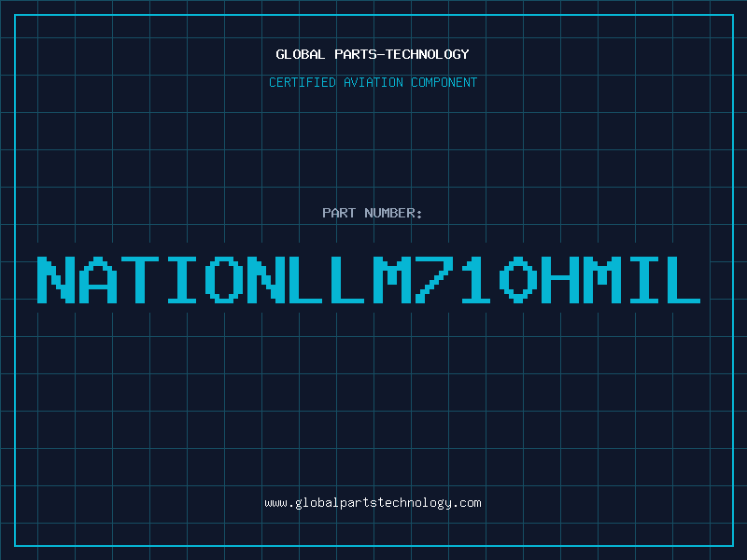This screenshot has height=560, width=747.
Task: Click the GLOBAL PARTS-TECHNOLOGY heading
Action: tap(373, 54)
